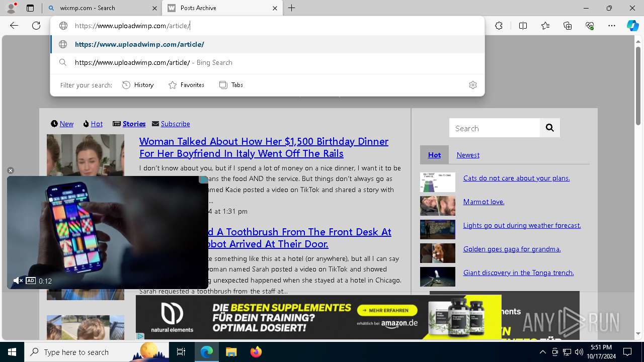644x362 pixels.
Task: Filter search by History
Action: [138, 85]
